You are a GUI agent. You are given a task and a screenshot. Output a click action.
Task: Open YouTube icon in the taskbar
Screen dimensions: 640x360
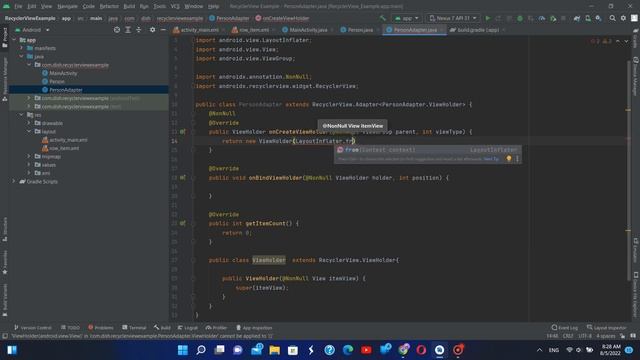coord(366,350)
